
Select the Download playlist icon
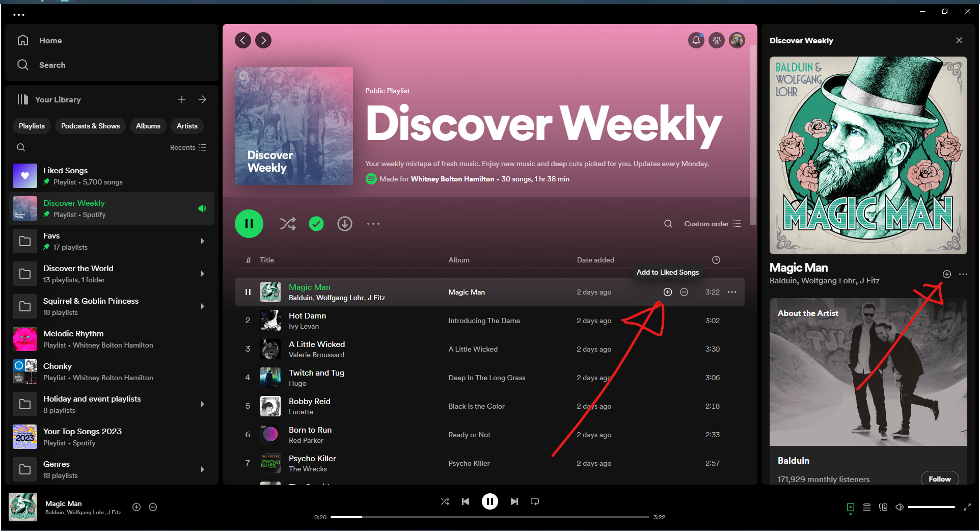pyautogui.click(x=345, y=224)
